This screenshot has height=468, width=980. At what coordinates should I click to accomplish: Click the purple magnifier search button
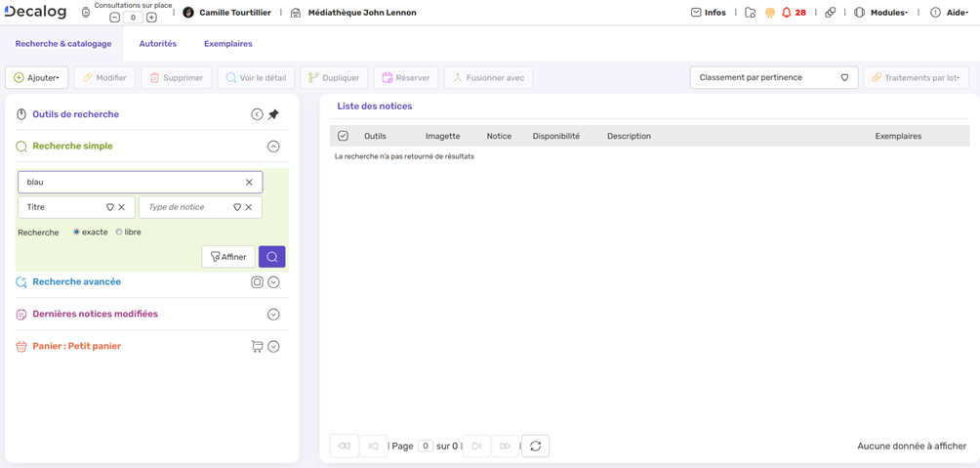point(271,257)
